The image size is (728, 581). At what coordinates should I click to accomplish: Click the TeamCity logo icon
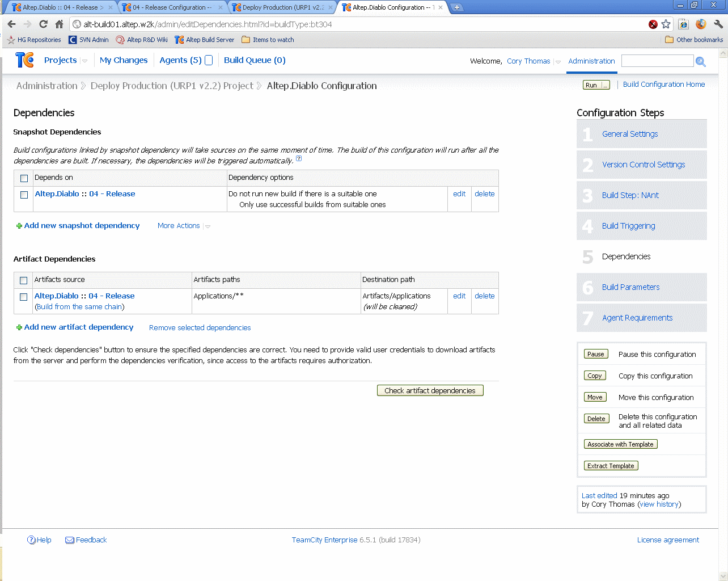[24, 60]
